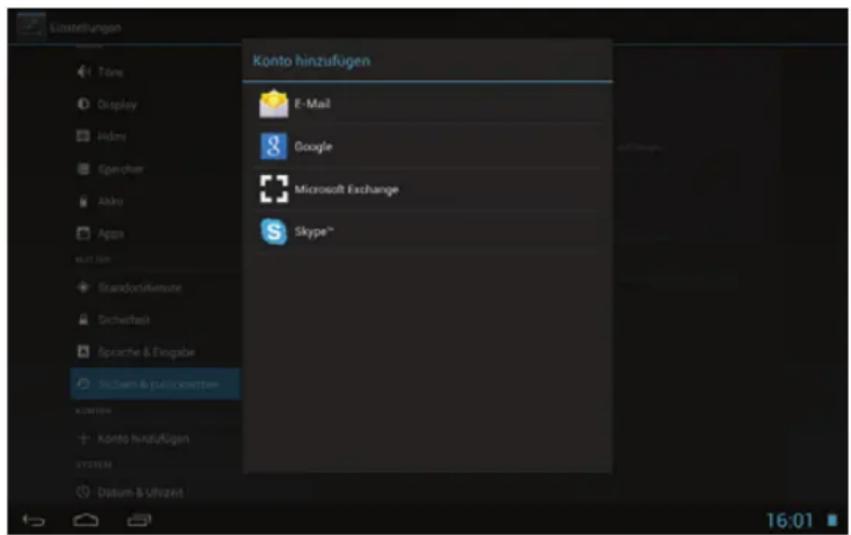Screen dimensions: 851x535
Task: Click the 16:01 clock in status bar
Action: (x=790, y=520)
